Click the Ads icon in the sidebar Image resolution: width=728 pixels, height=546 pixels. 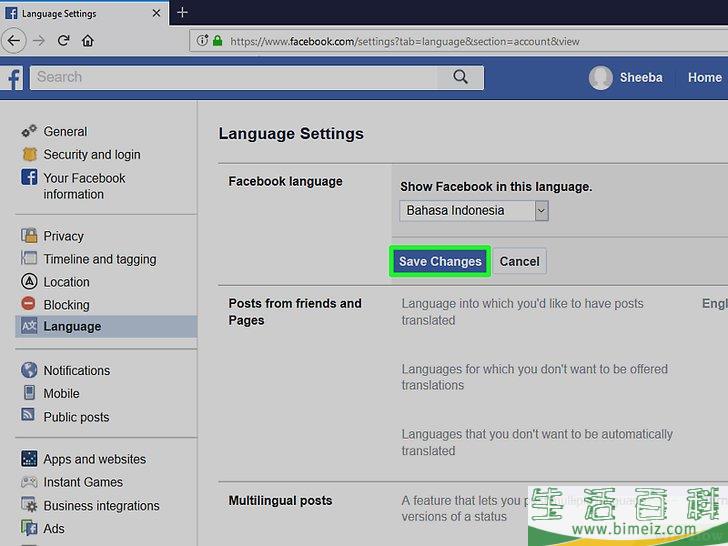pyautogui.click(x=29, y=528)
